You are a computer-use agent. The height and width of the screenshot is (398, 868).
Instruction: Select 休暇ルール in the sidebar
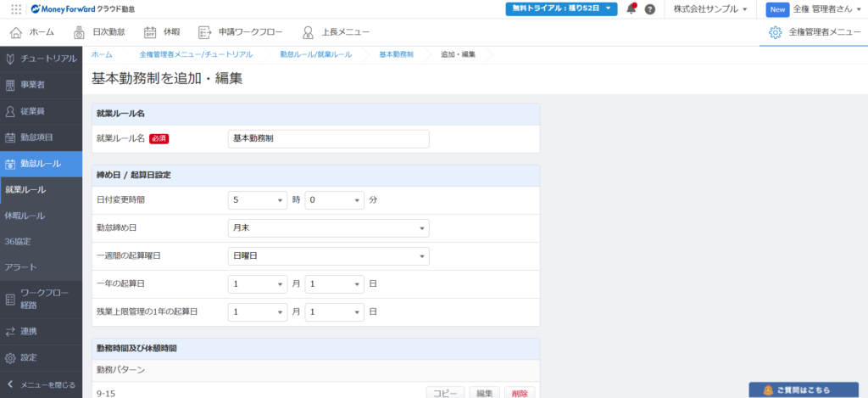click(41, 216)
